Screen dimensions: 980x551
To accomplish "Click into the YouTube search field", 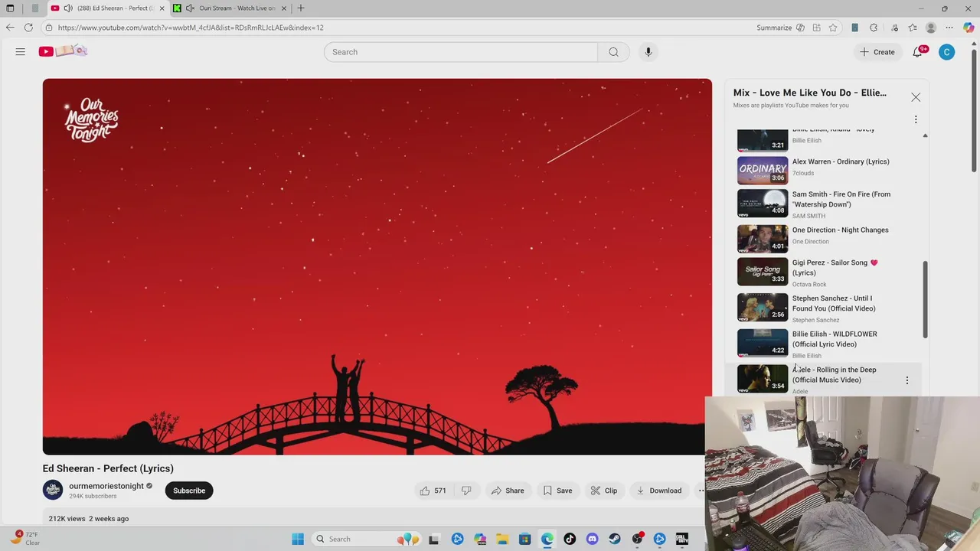I will pos(461,52).
